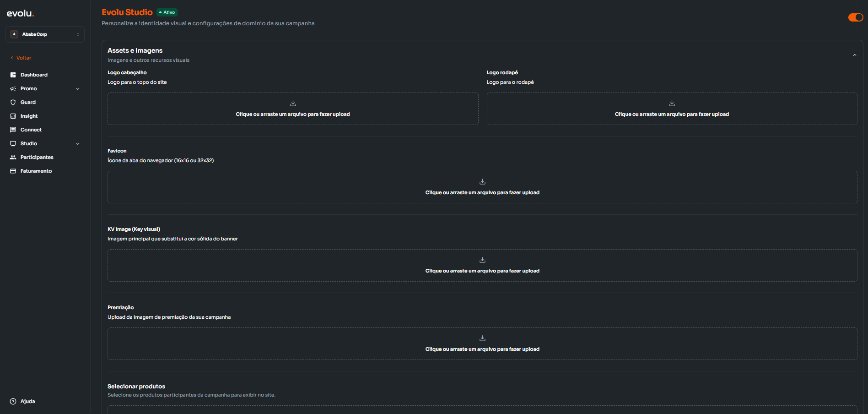This screenshot has height=414, width=868.
Task: Expand the Studio submenu chevron
Action: pos(78,144)
